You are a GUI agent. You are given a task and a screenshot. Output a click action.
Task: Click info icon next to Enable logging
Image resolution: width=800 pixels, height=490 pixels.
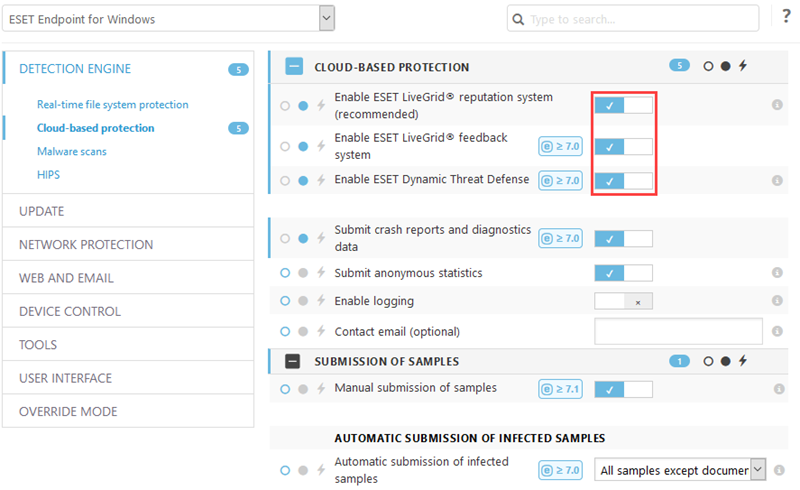(x=777, y=301)
